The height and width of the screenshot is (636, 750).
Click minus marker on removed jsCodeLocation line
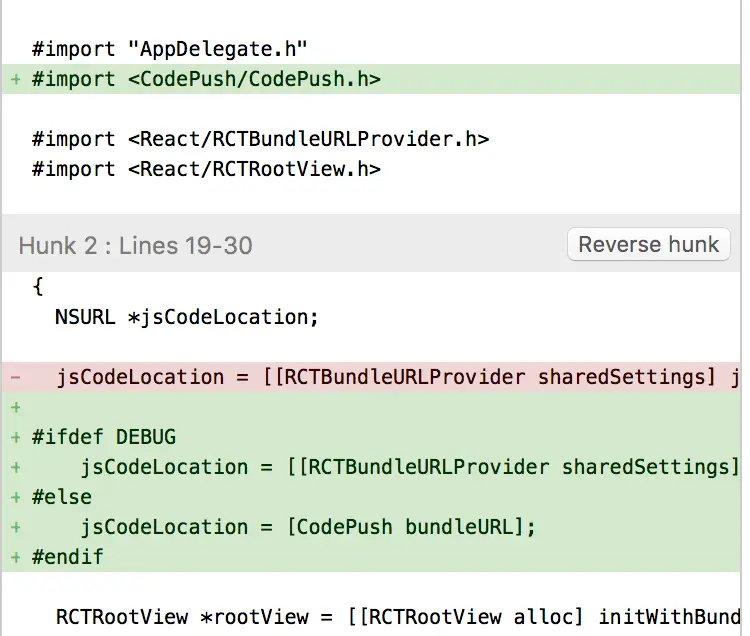16,377
